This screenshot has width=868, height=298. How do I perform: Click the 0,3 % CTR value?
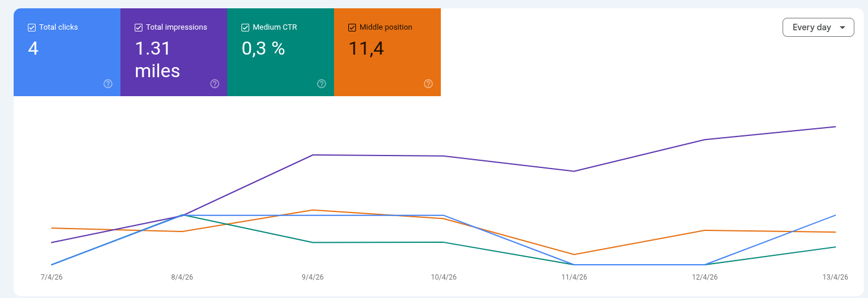point(263,49)
